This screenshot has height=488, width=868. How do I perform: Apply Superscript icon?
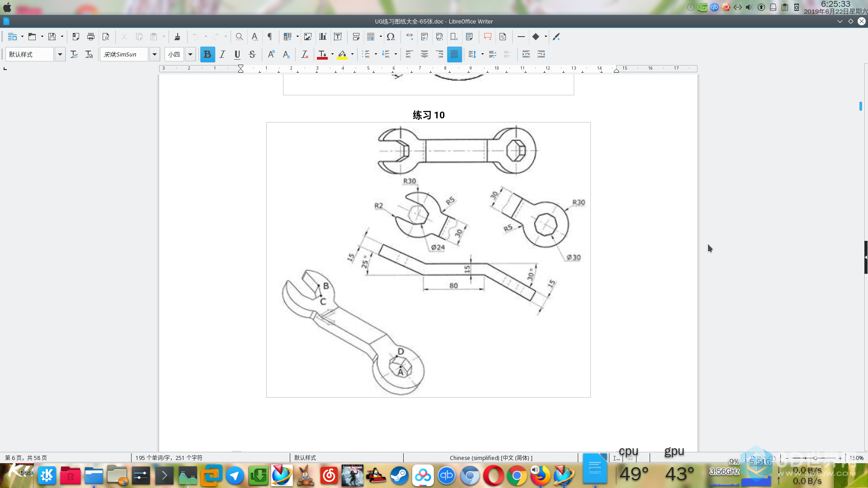[x=271, y=54]
